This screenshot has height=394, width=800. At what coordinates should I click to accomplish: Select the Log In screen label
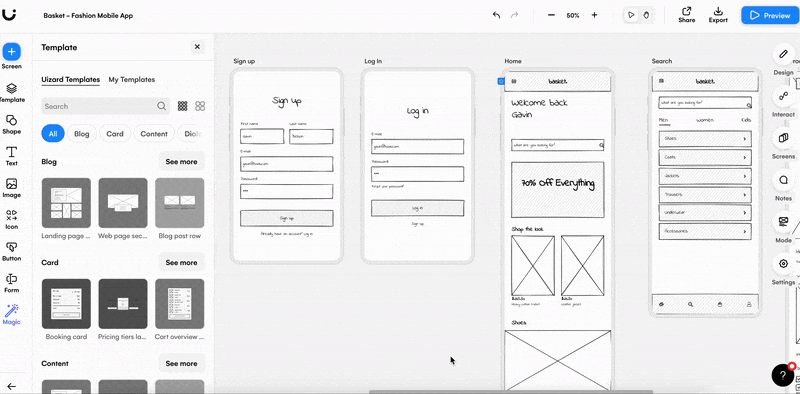373,61
